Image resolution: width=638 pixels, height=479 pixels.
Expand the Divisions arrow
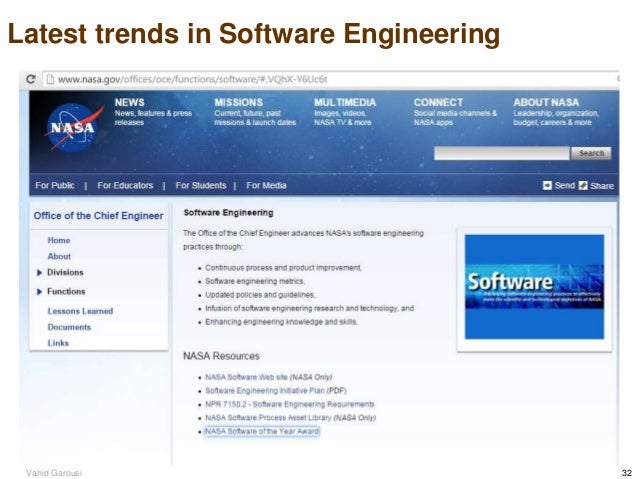39,273
